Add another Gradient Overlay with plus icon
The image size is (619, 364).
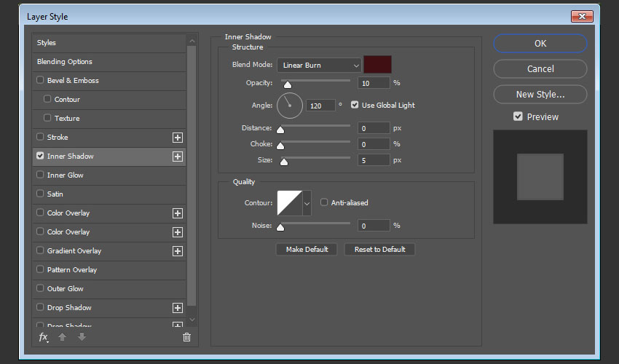(178, 251)
